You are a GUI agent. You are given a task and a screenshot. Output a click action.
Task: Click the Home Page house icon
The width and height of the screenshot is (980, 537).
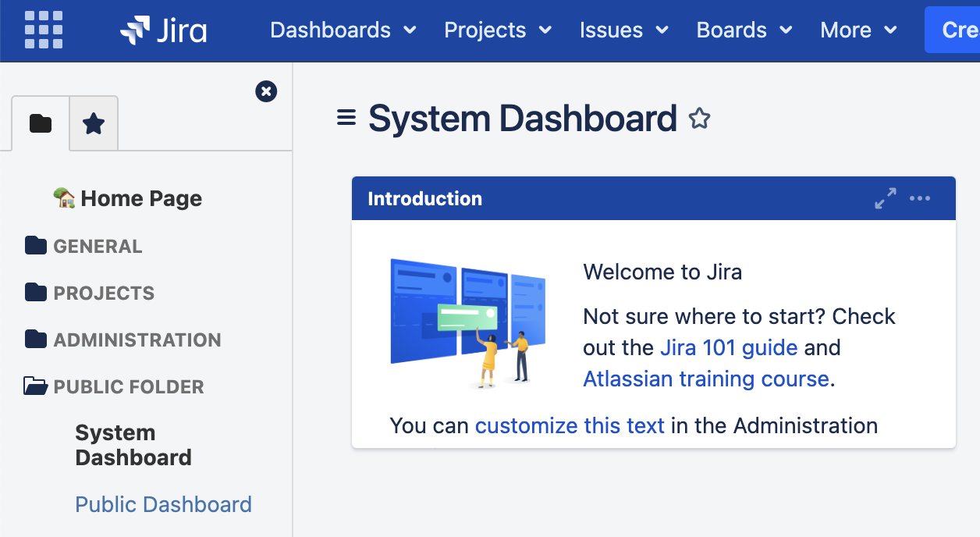[x=66, y=197]
